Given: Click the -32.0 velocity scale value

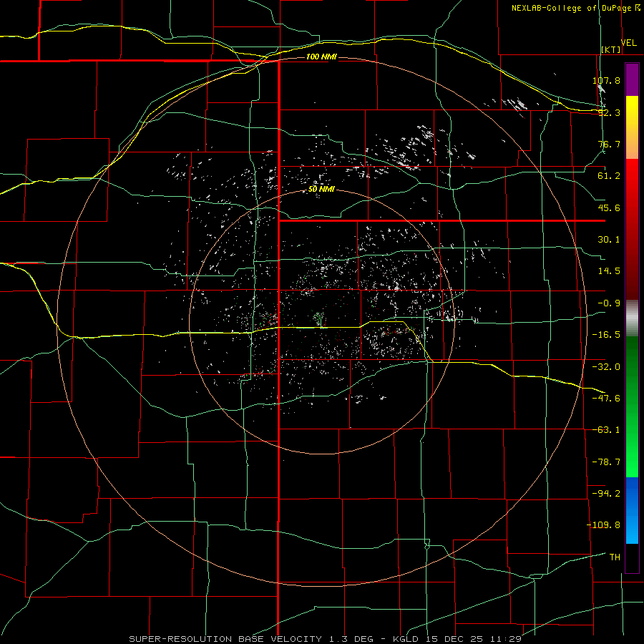Looking at the screenshot, I should click(606, 367).
